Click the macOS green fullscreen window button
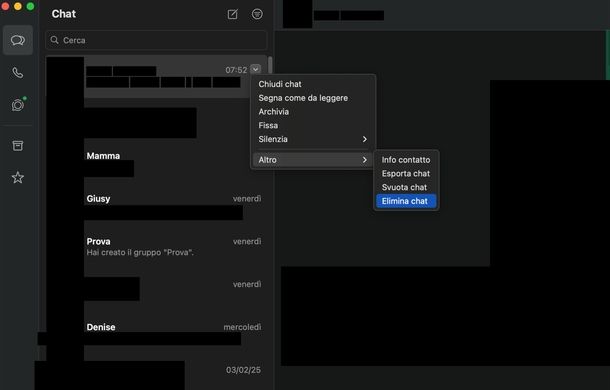Image resolution: width=610 pixels, height=390 pixels. pyautogui.click(x=30, y=6)
